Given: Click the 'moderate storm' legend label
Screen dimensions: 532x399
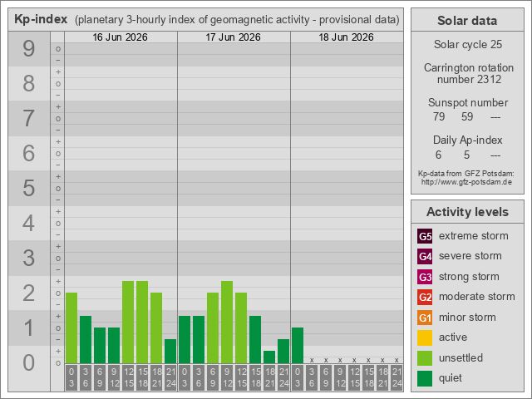Looking at the screenshot, I should 477,297.
